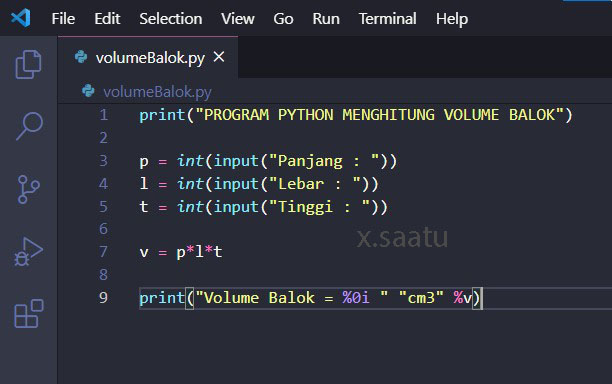Click the VS Code logo icon
Image resolution: width=612 pixels, height=384 pixels.
tap(21, 18)
